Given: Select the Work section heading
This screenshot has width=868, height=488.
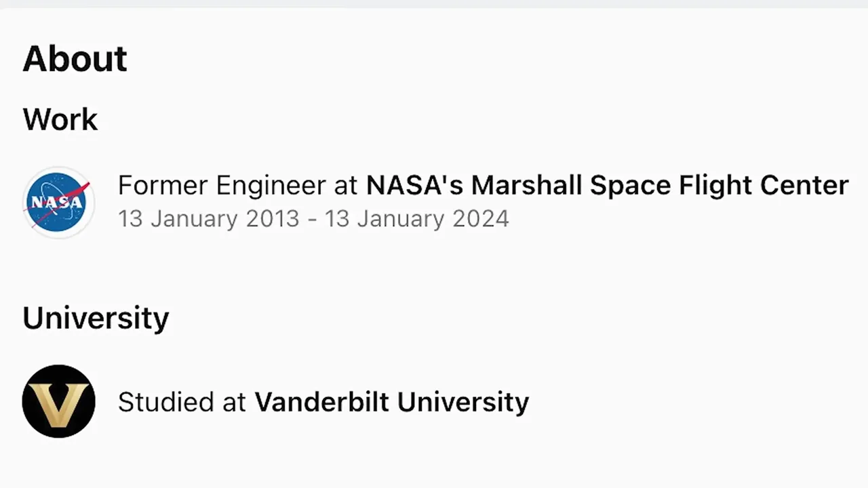Looking at the screenshot, I should point(60,120).
